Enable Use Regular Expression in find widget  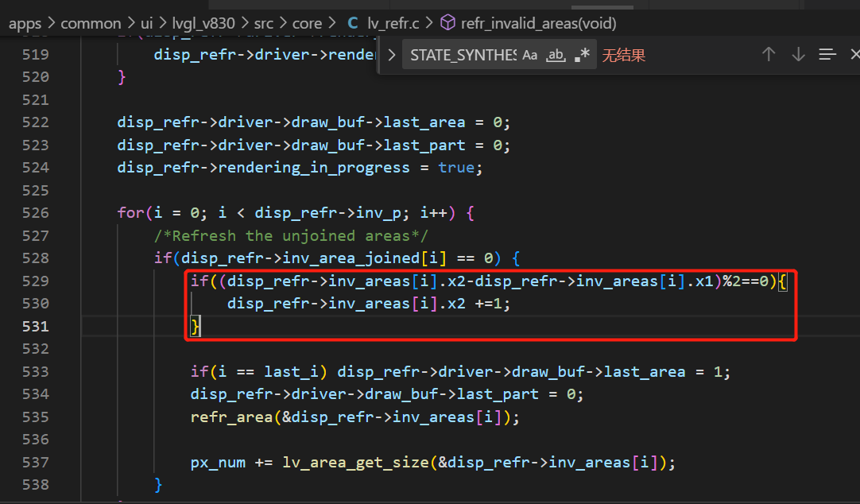click(582, 55)
